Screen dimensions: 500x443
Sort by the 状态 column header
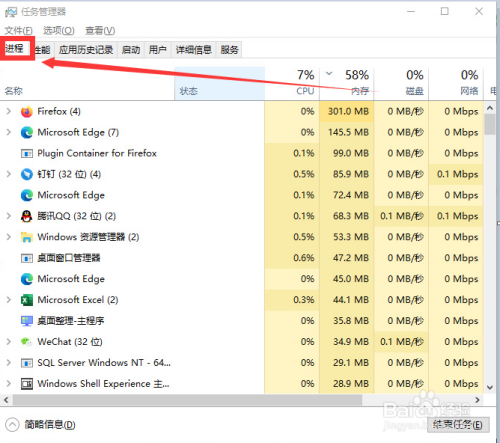220,83
